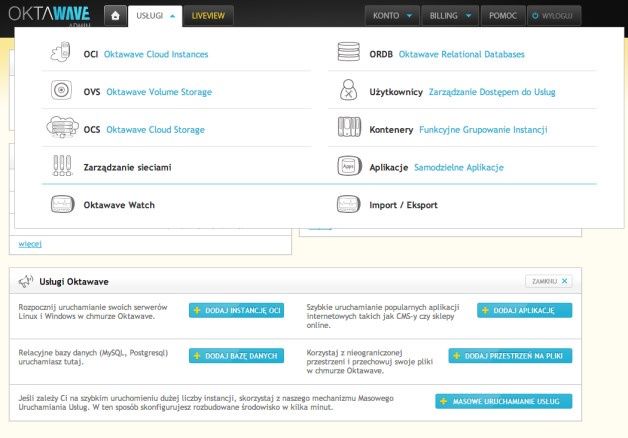
Task: Collapse the Usługi dropdown menu
Action: (x=155, y=16)
